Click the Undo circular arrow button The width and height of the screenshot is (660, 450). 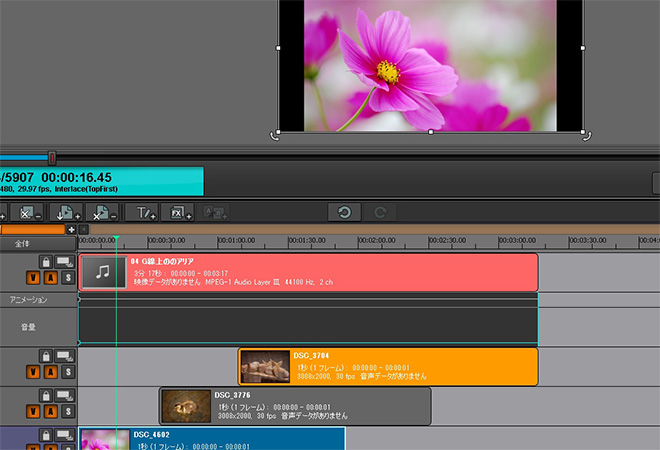[343, 213]
